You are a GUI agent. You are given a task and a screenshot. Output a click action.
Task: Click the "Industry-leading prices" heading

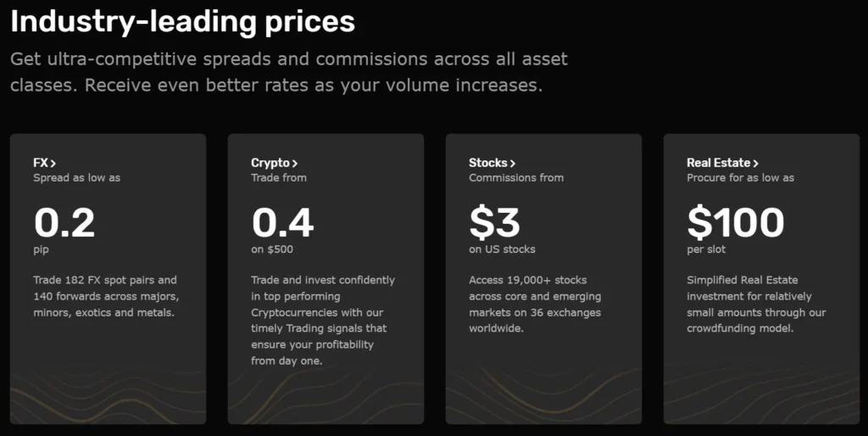pyautogui.click(x=182, y=22)
